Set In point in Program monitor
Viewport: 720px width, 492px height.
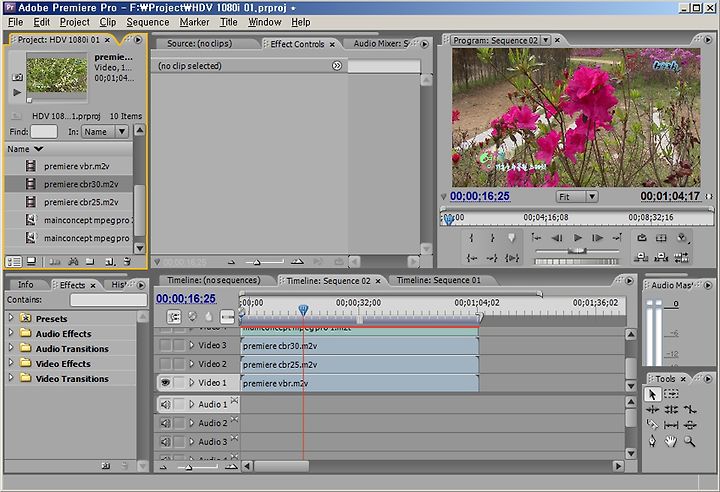472,238
